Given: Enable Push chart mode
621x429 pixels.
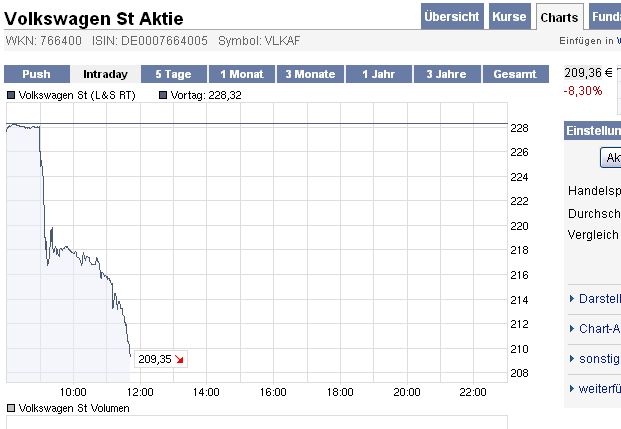Looking at the screenshot, I should click(37, 74).
